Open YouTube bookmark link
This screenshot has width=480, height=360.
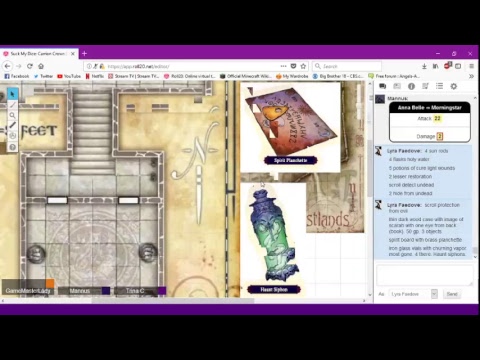click(x=69, y=76)
